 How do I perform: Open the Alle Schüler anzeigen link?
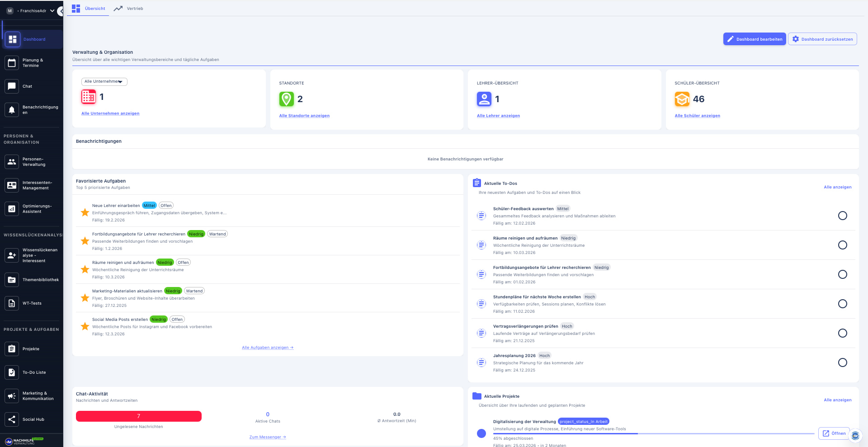pyautogui.click(x=697, y=116)
